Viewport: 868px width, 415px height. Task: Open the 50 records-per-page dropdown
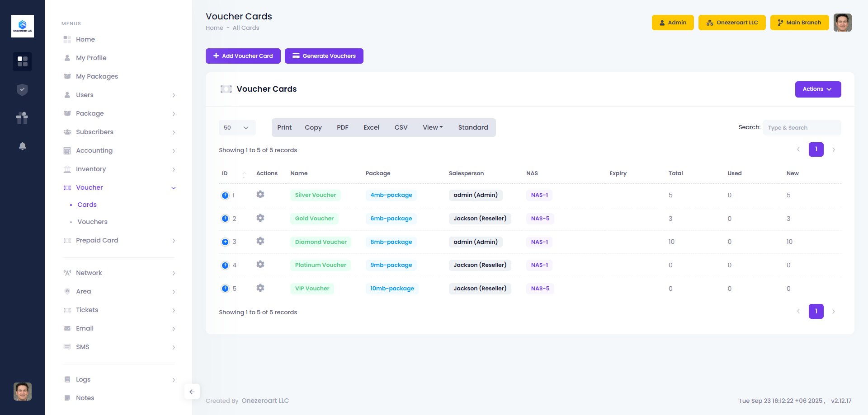pos(237,128)
